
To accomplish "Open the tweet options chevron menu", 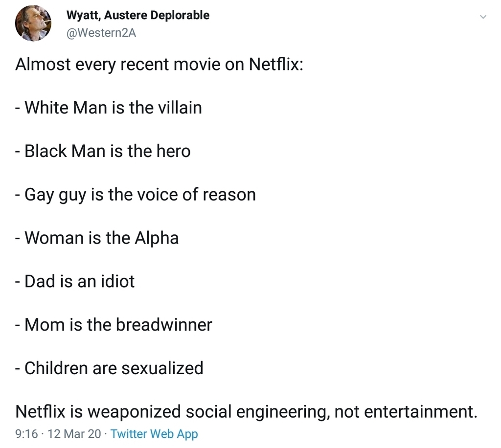I will [x=483, y=17].
